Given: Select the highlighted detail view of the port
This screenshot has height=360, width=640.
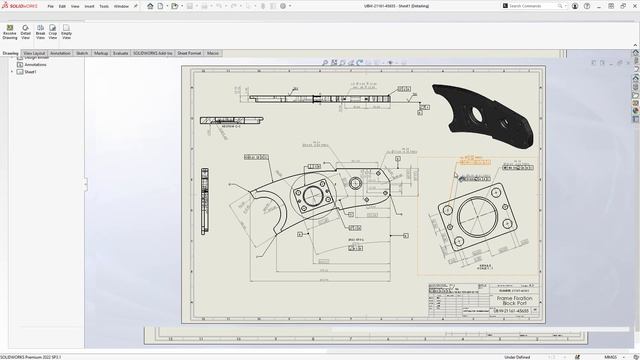Looking at the screenshot, I should point(478,216).
